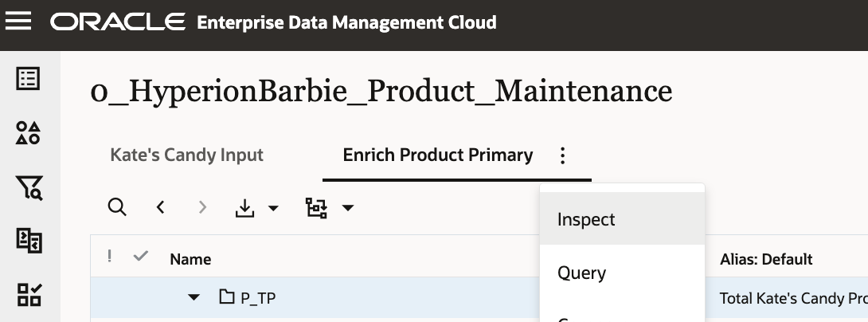Go to the next item arrow
Image resolution: width=868 pixels, height=322 pixels.
click(x=202, y=208)
